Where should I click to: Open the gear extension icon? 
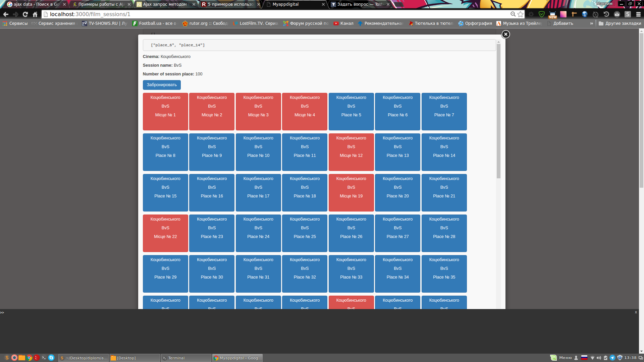click(x=531, y=14)
